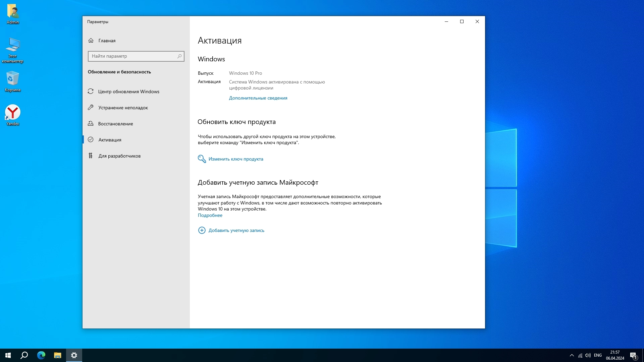Click the search parameter input field
This screenshot has width=644, height=362.
pyautogui.click(x=132, y=56)
